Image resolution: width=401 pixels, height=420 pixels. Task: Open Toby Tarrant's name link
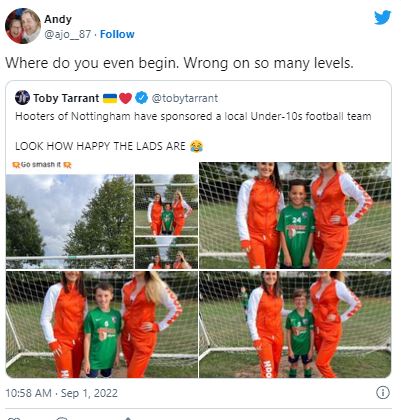pyautogui.click(x=66, y=98)
